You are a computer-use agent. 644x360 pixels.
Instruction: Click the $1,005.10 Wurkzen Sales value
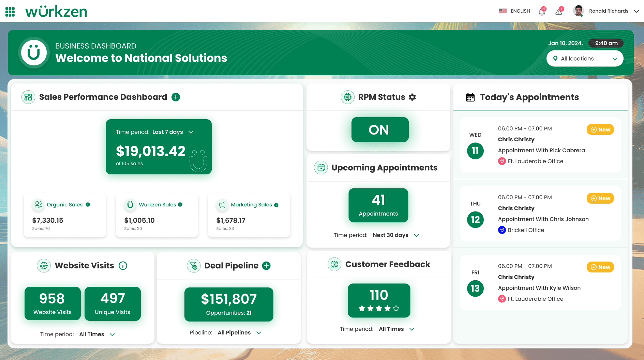pos(139,220)
